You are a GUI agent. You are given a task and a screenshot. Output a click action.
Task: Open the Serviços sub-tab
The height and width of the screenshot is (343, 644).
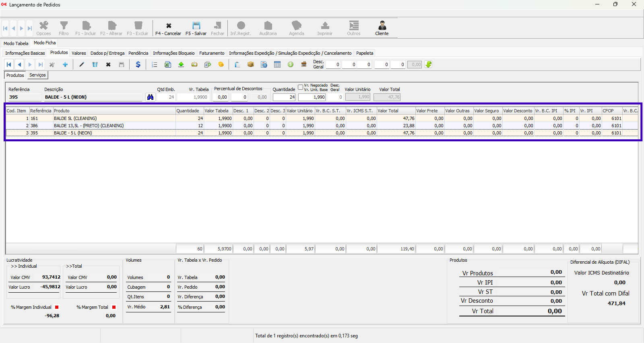tap(37, 75)
